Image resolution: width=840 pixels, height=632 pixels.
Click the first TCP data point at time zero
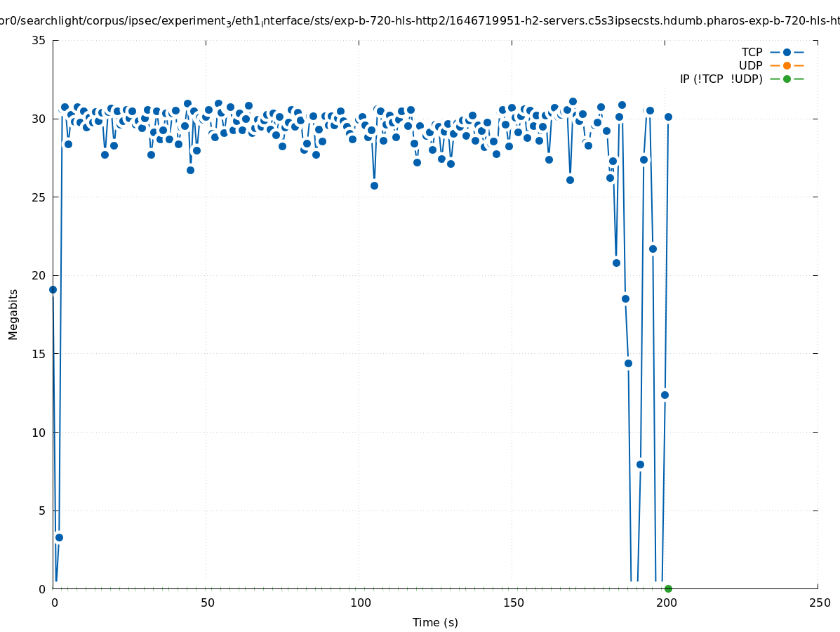(x=53, y=289)
